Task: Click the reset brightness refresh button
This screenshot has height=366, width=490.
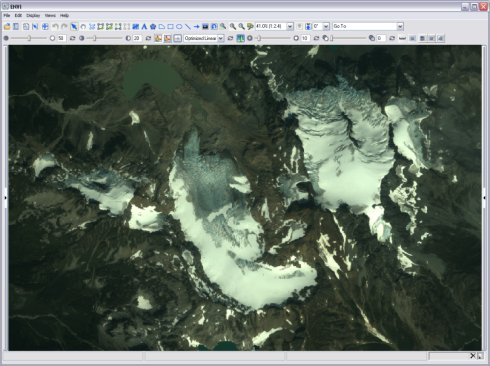Action: [x=72, y=38]
